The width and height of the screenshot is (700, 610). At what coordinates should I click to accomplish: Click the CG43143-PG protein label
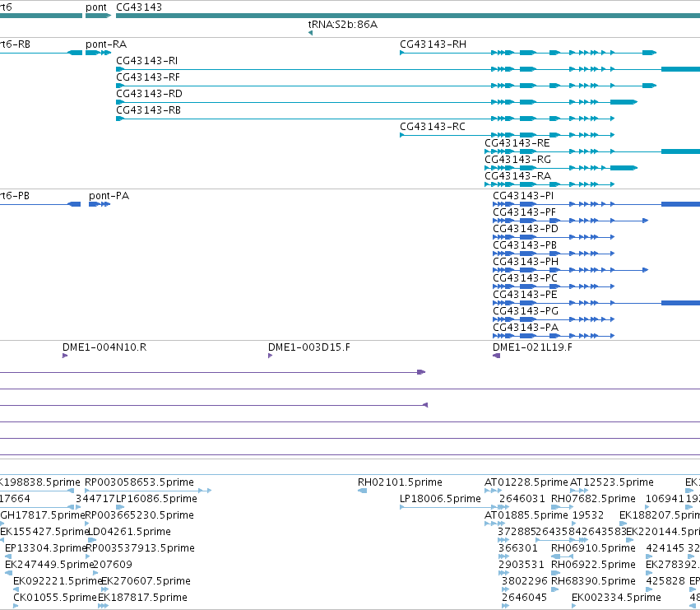pos(526,311)
